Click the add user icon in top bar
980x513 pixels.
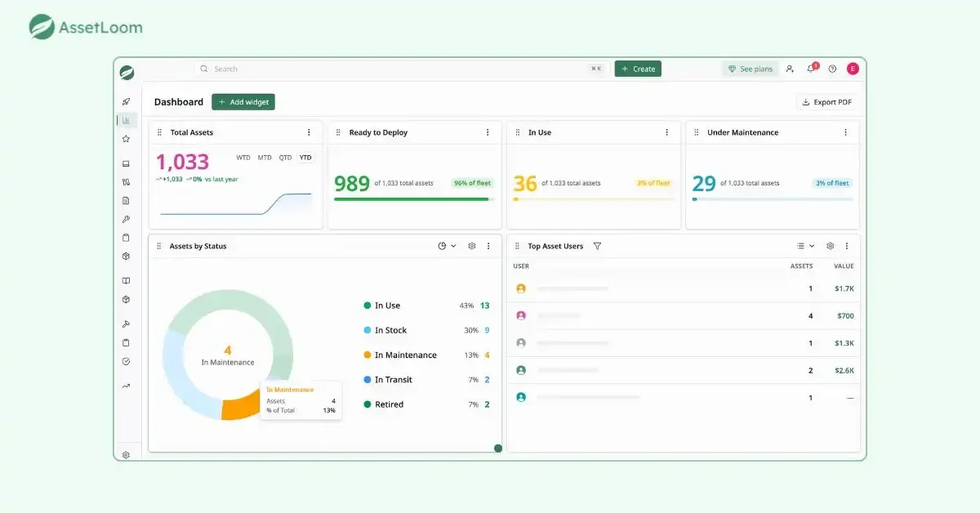point(790,69)
